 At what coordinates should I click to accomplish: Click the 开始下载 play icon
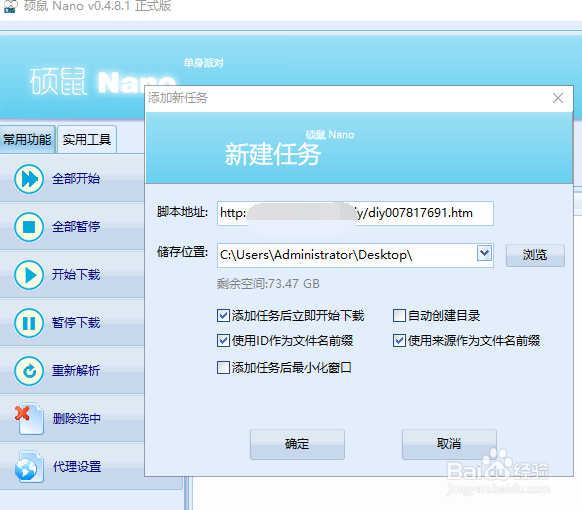(29, 275)
